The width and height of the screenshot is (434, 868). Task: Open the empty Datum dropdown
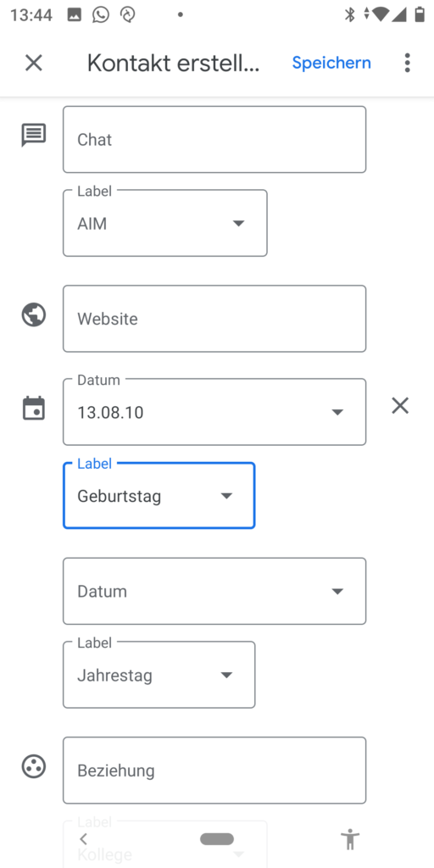tap(214, 591)
